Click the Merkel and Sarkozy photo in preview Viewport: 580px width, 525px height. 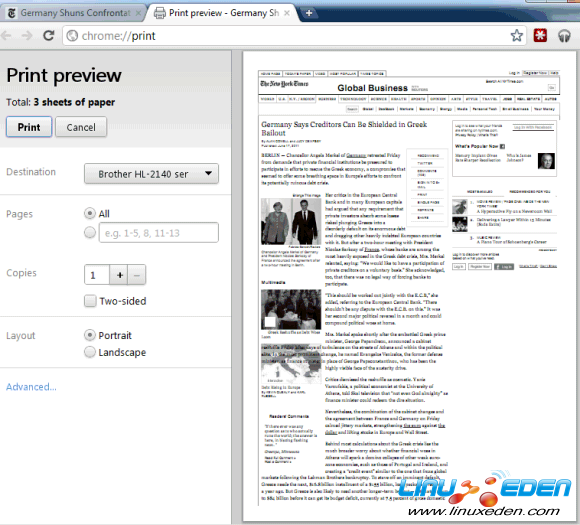tap(291, 221)
